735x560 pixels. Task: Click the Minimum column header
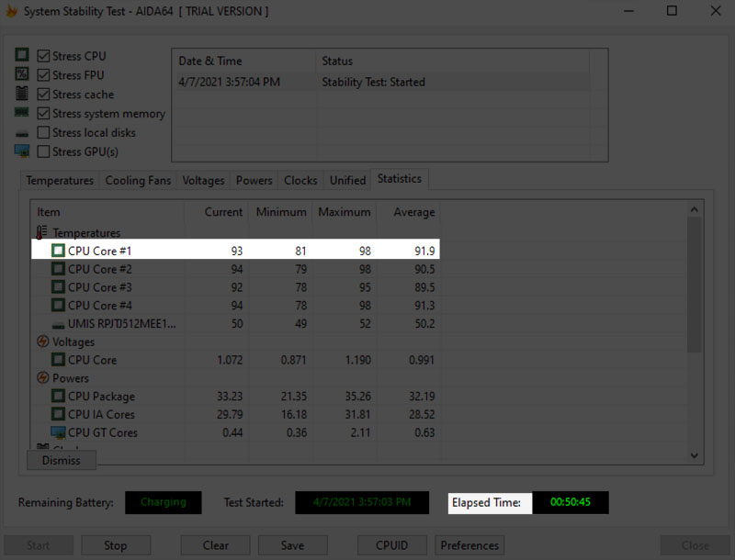(x=280, y=212)
